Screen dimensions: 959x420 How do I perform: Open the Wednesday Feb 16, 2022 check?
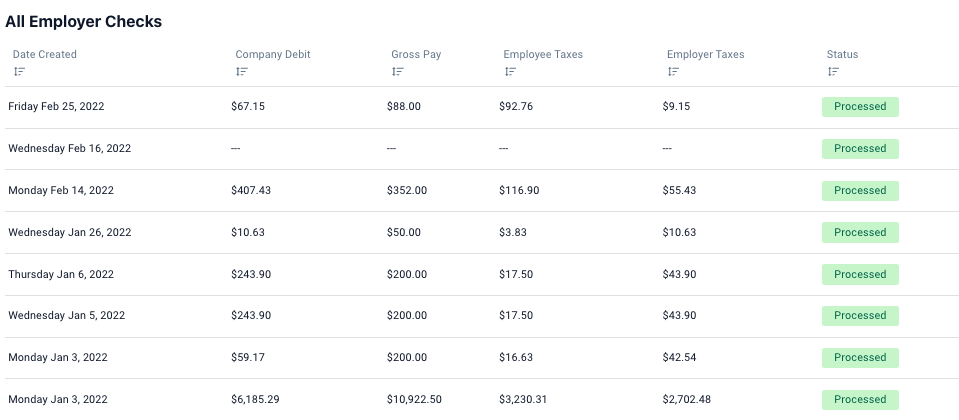(482, 149)
